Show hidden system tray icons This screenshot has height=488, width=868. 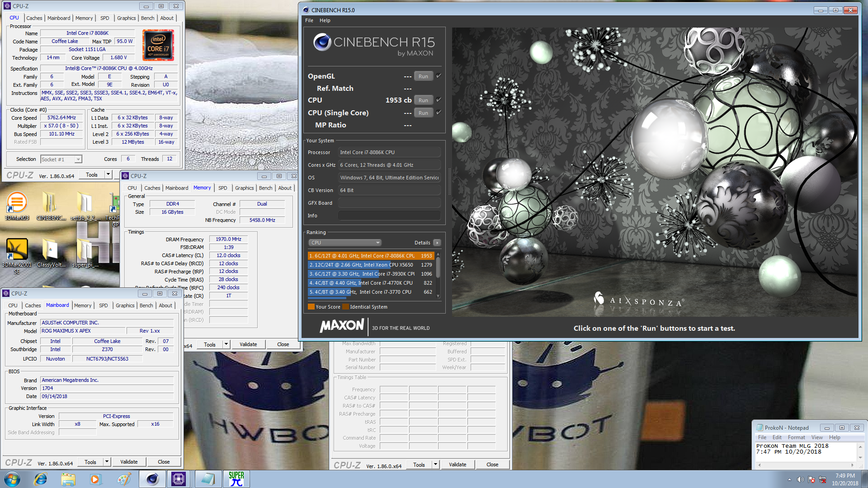tap(789, 479)
